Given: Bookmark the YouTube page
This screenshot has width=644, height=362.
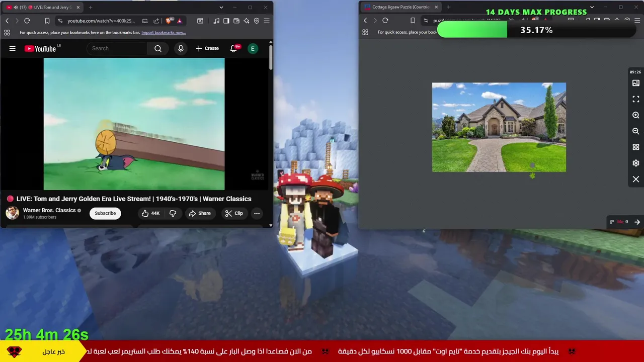Looking at the screenshot, I should (47, 21).
